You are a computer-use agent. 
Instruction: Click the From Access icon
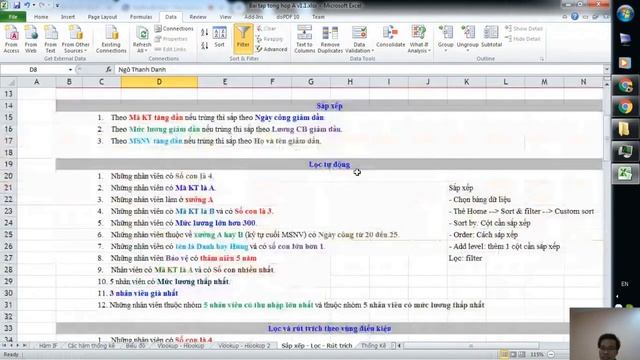(11, 39)
